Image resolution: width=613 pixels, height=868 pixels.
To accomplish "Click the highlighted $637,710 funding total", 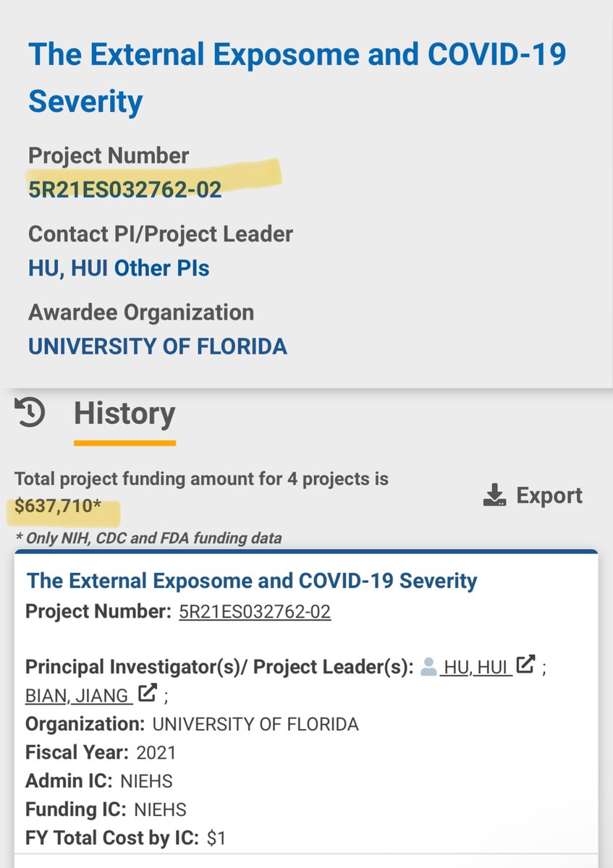I will tap(54, 507).
